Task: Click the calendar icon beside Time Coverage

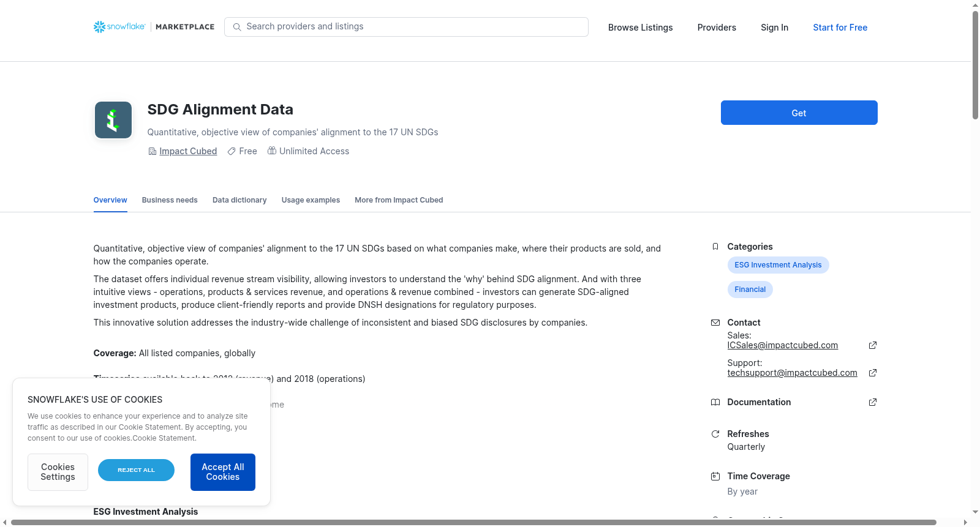Action: pos(715,476)
